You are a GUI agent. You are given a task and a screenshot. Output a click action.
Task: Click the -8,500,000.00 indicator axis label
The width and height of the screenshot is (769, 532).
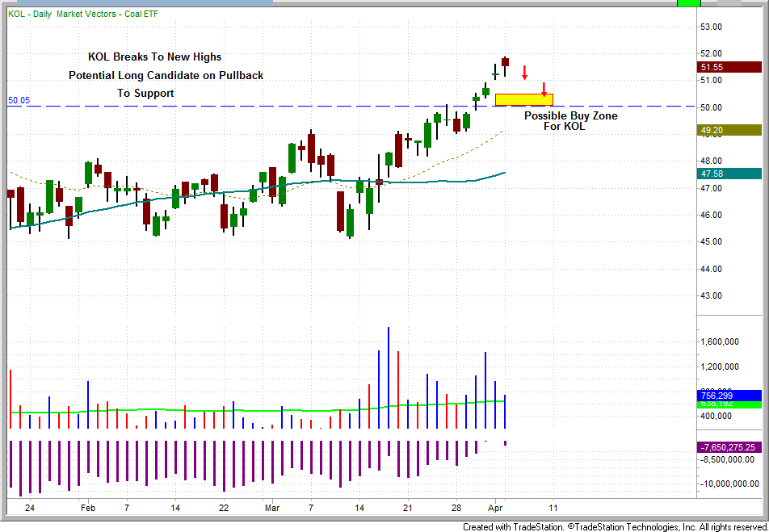coord(726,459)
